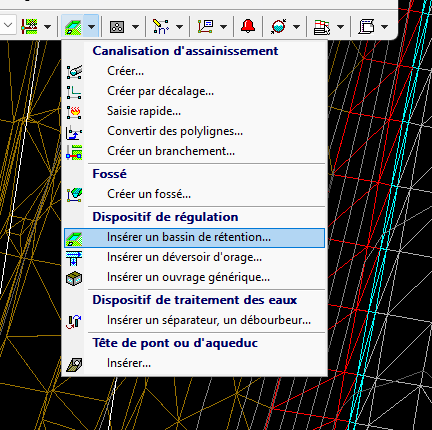
Task: Click the document sheet toolbar icon
Action: click(x=366, y=27)
